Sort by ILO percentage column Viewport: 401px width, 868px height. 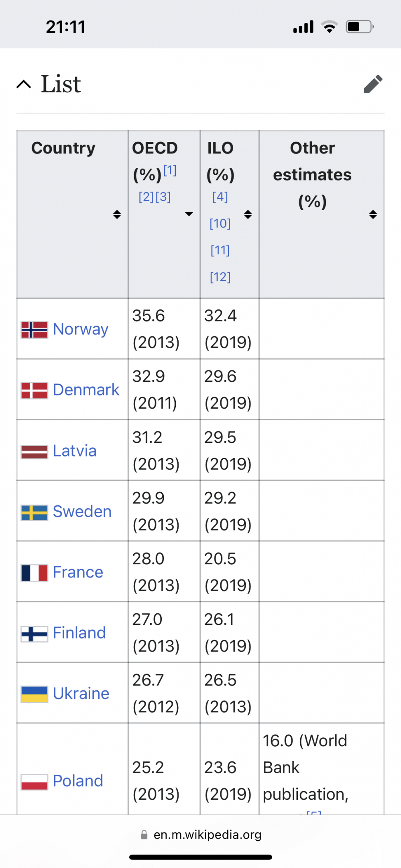pyautogui.click(x=248, y=214)
